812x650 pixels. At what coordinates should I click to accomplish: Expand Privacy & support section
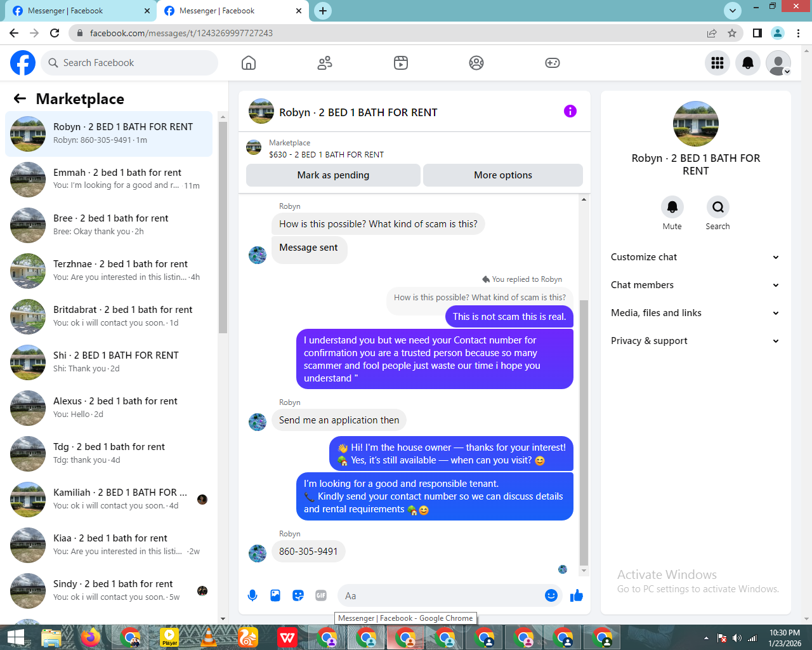[x=695, y=341]
